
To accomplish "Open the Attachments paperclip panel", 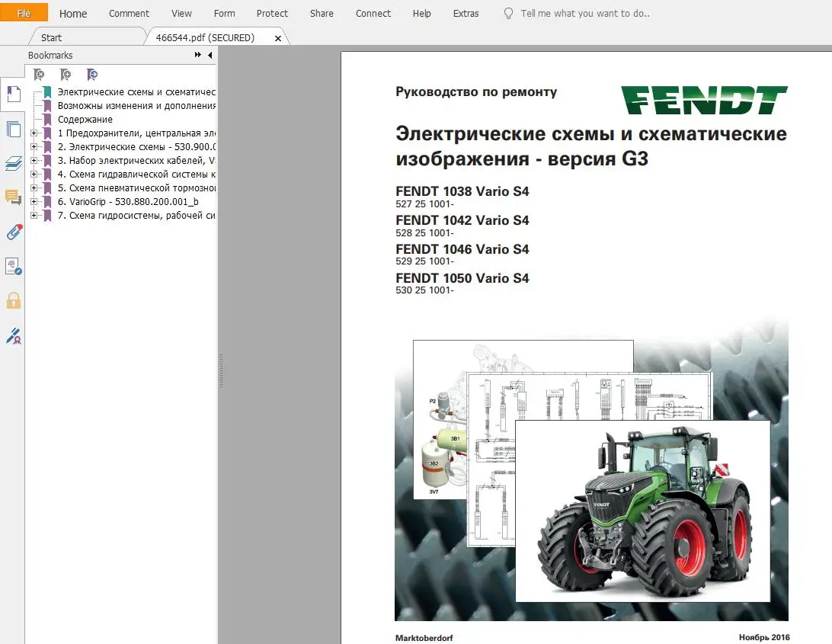I will click(x=13, y=232).
